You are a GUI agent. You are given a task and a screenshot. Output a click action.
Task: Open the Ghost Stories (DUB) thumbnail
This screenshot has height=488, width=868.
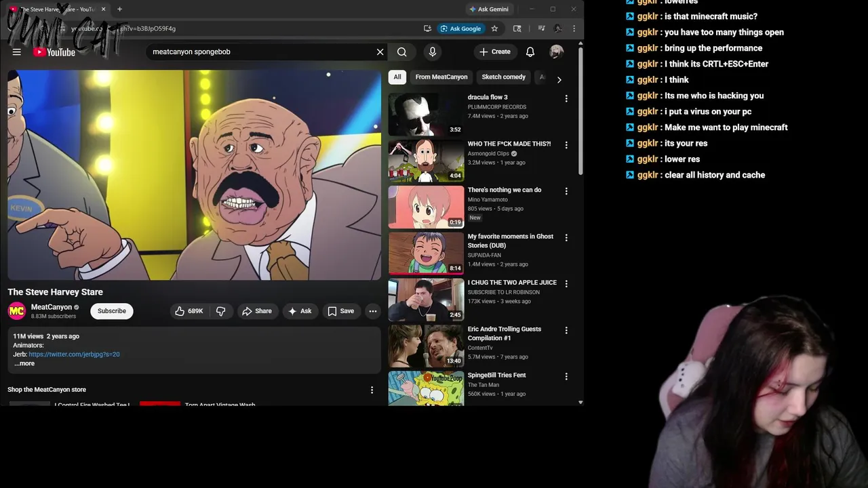tap(426, 253)
